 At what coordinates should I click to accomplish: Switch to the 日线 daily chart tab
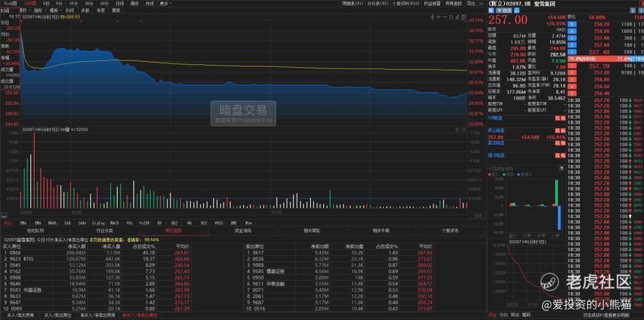(120, 4)
